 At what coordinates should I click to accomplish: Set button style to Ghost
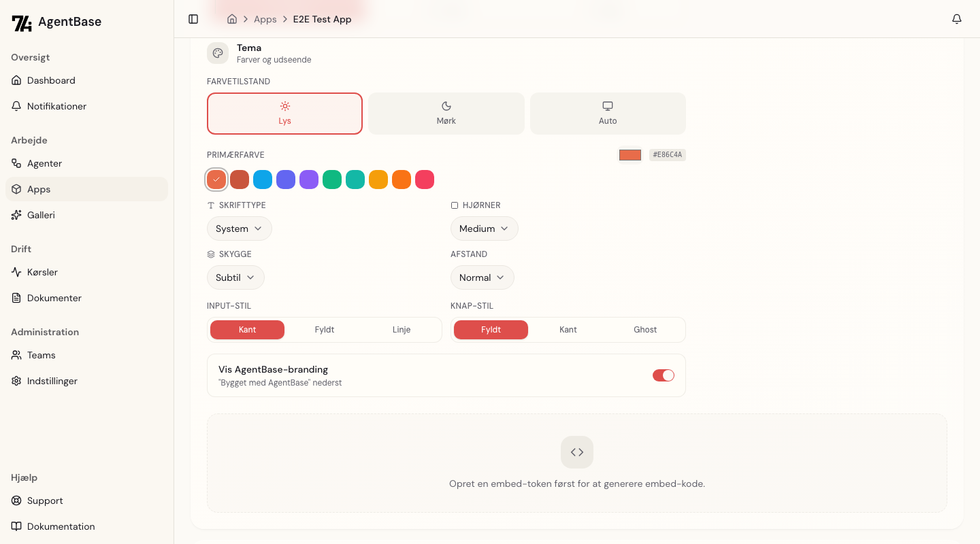[645, 330]
